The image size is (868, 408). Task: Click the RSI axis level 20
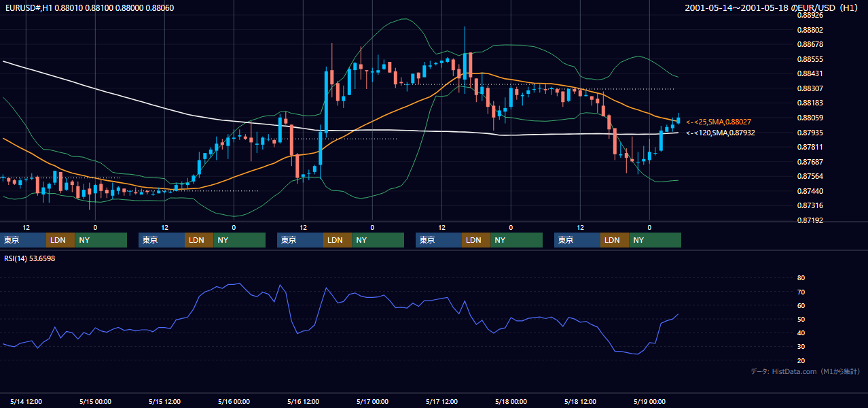(801, 360)
